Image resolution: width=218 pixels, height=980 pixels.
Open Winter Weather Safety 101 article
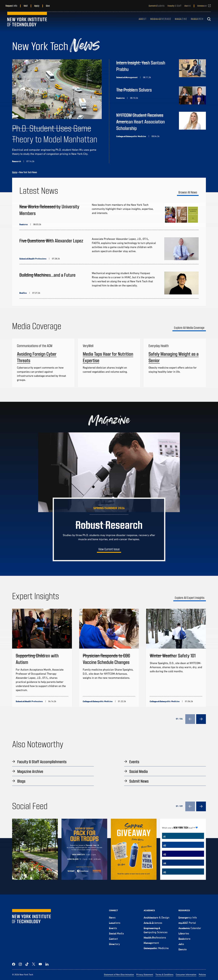point(173,656)
